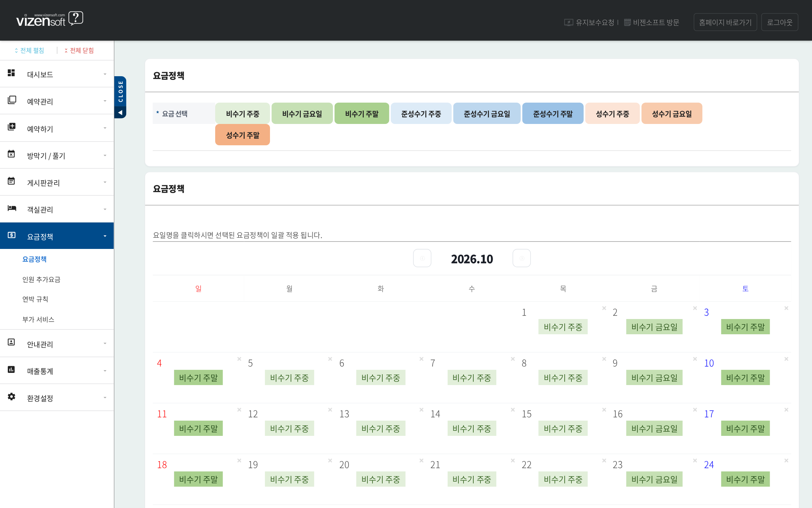This screenshot has width=812, height=508.
Task: Select 성수기 주말 rate swatch
Action: click(x=243, y=135)
